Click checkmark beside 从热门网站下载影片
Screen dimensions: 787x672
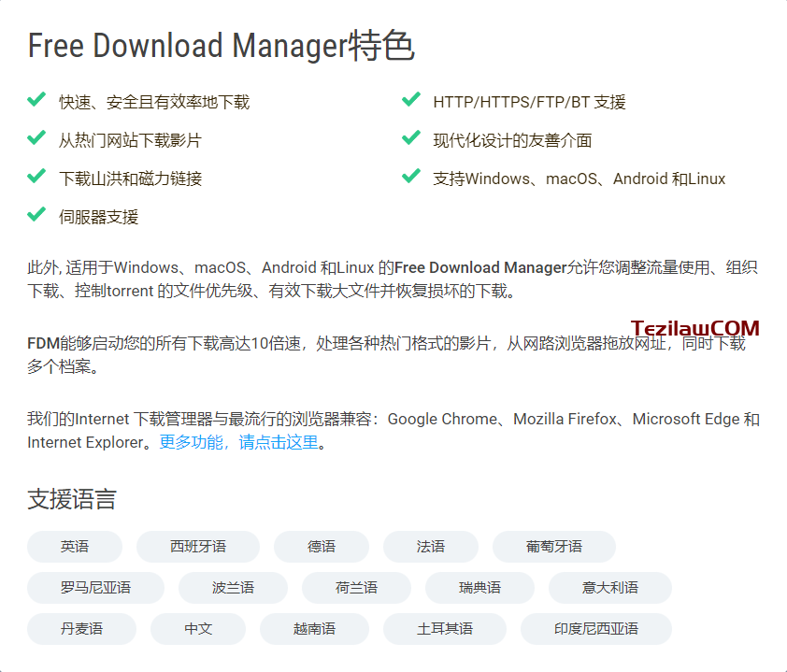[x=36, y=137]
